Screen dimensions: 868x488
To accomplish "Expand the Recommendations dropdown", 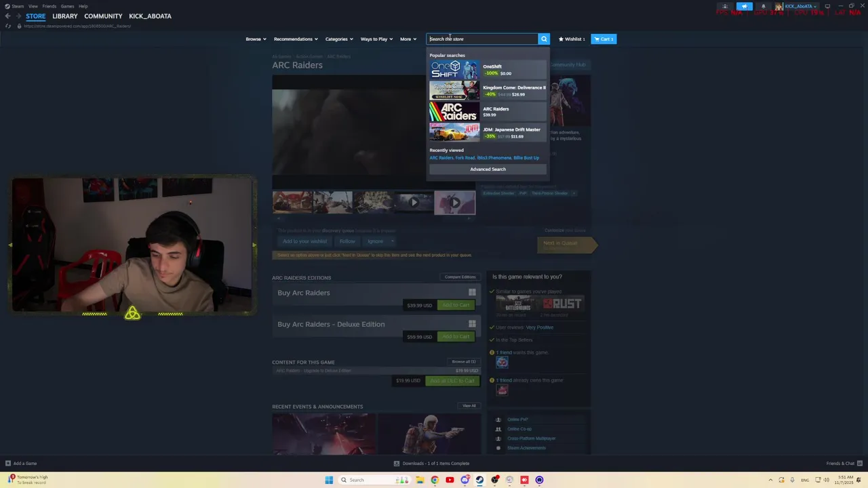I will [296, 39].
